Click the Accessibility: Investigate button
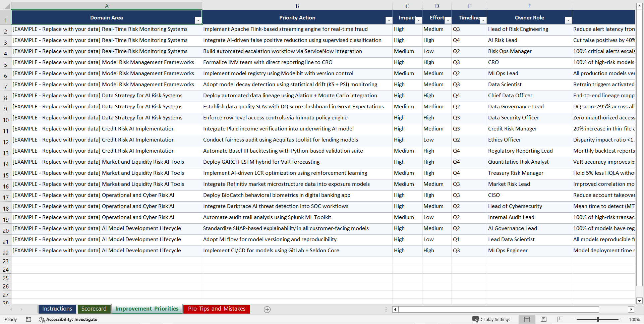644x324 pixels. click(x=72, y=319)
